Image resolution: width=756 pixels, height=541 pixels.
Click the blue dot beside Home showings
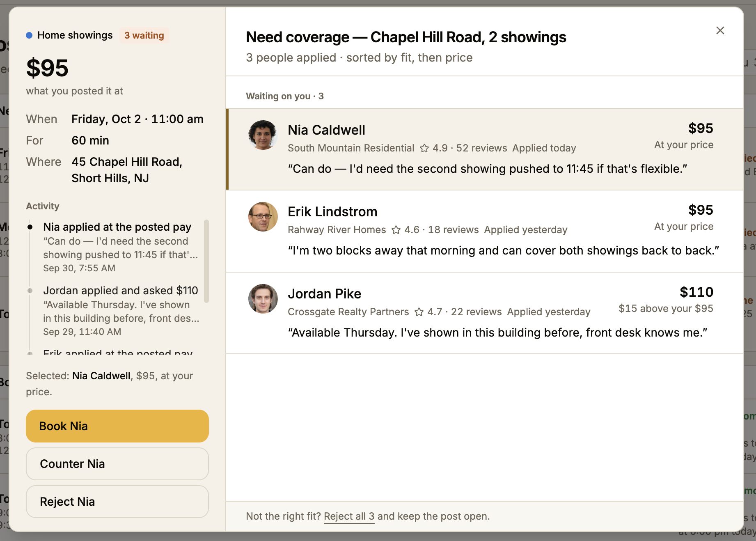(29, 35)
